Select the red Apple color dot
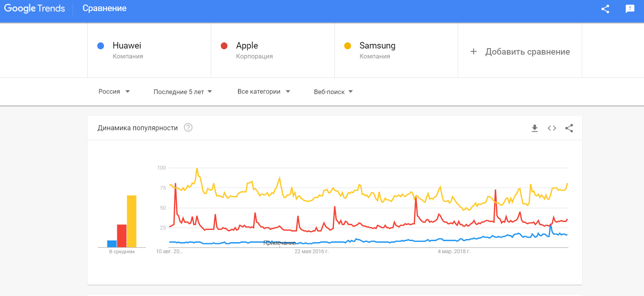 [224, 45]
